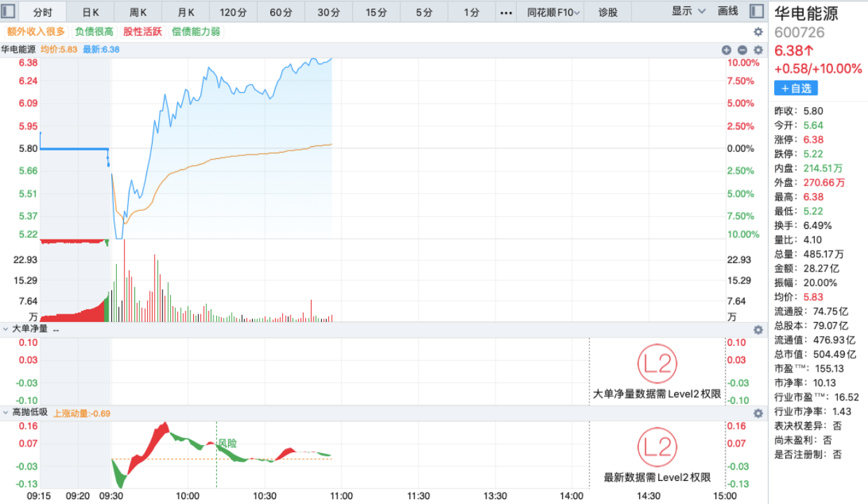Collapse the 高抛低吸 indicator panel

click(6, 412)
